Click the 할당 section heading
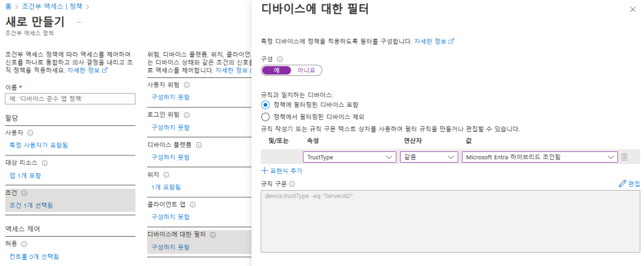The width and height of the screenshot is (644, 266). 11,117
